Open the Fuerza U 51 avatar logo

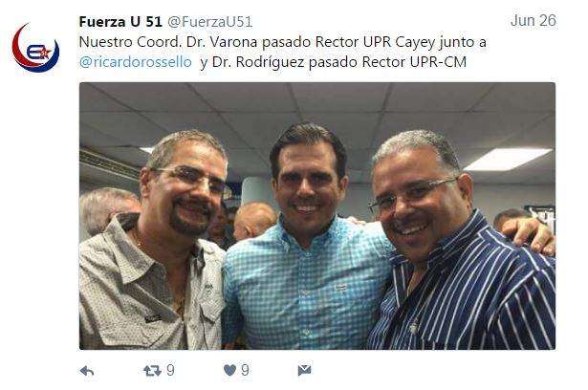[35, 48]
